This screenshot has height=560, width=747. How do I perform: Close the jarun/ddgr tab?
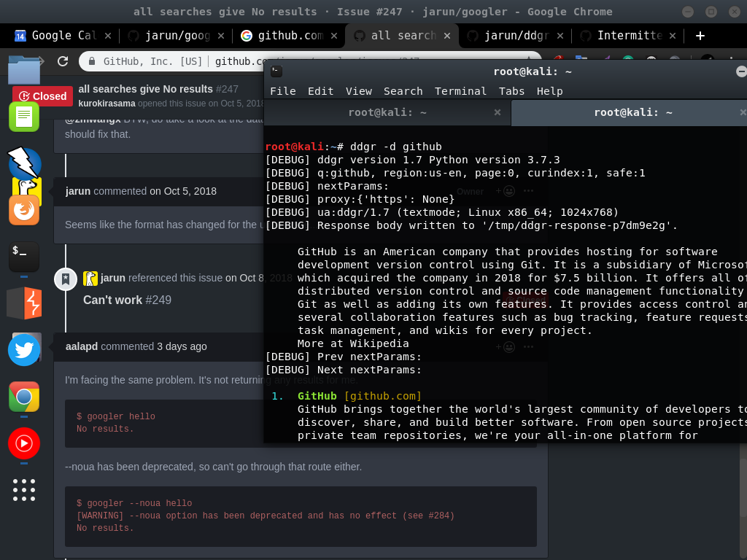tap(560, 36)
